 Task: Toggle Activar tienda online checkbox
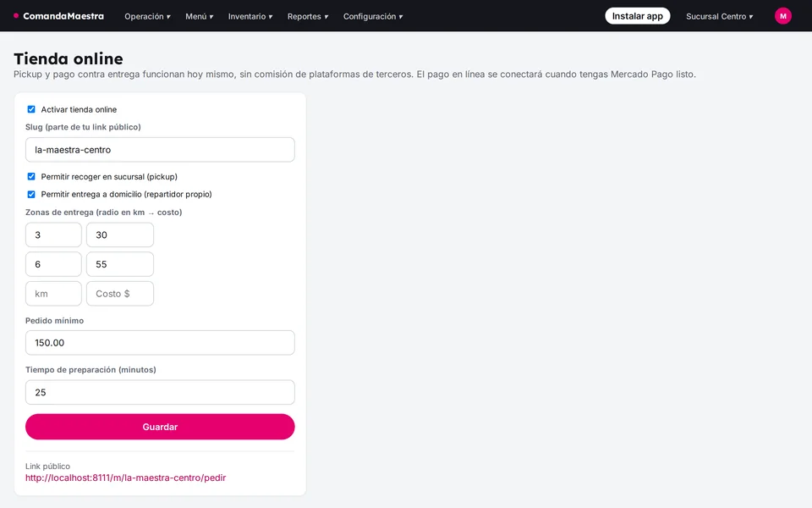point(31,109)
